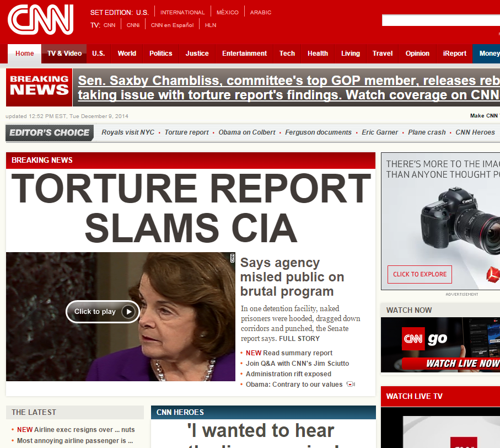Viewport: 500px width, 448px height.
Task: Open the CNN go Watch Live banner
Action: (440, 345)
